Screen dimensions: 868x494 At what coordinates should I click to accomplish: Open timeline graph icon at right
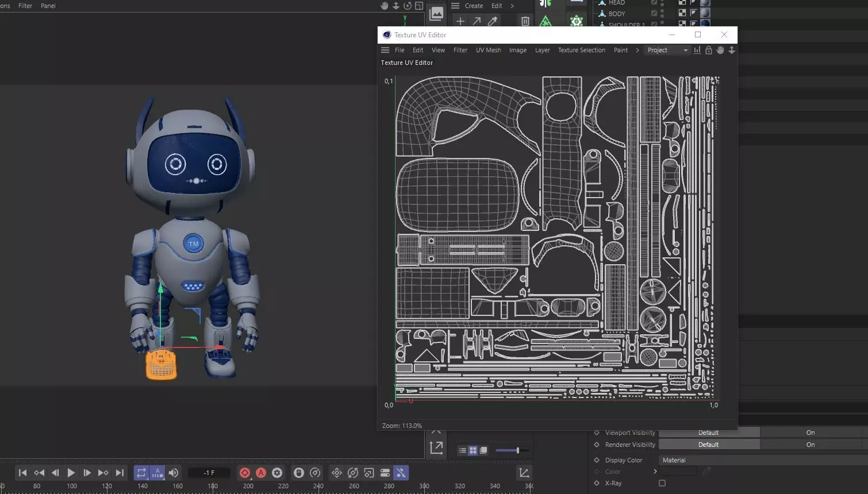[x=524, y=473]
